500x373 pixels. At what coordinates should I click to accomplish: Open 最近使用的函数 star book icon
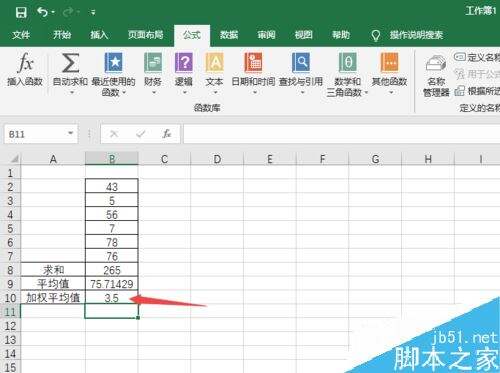pyautogui.click(x=113, y=63)
